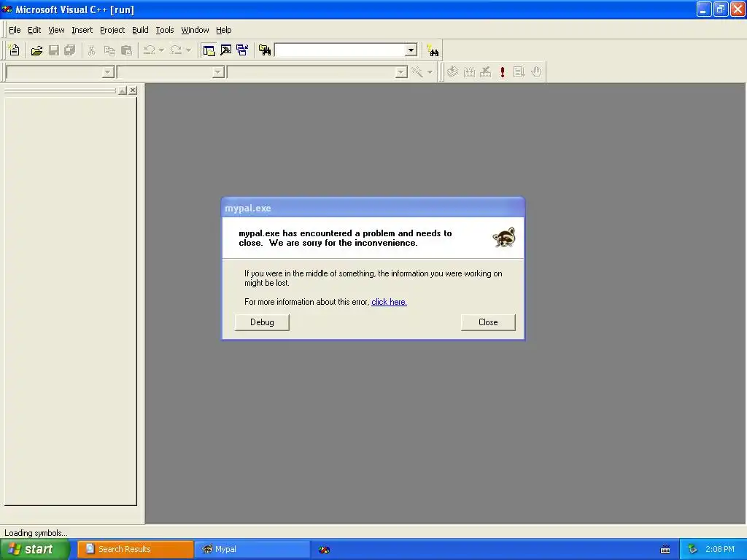Click the Save All icon
This screenshot has width=747, height=560.
coord(70,50)
